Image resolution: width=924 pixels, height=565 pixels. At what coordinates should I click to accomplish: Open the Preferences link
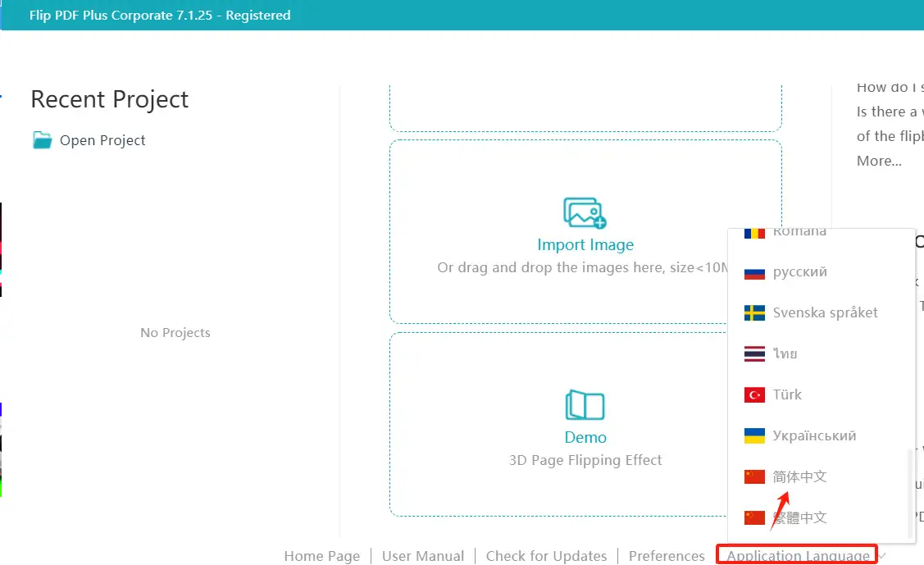667,556
